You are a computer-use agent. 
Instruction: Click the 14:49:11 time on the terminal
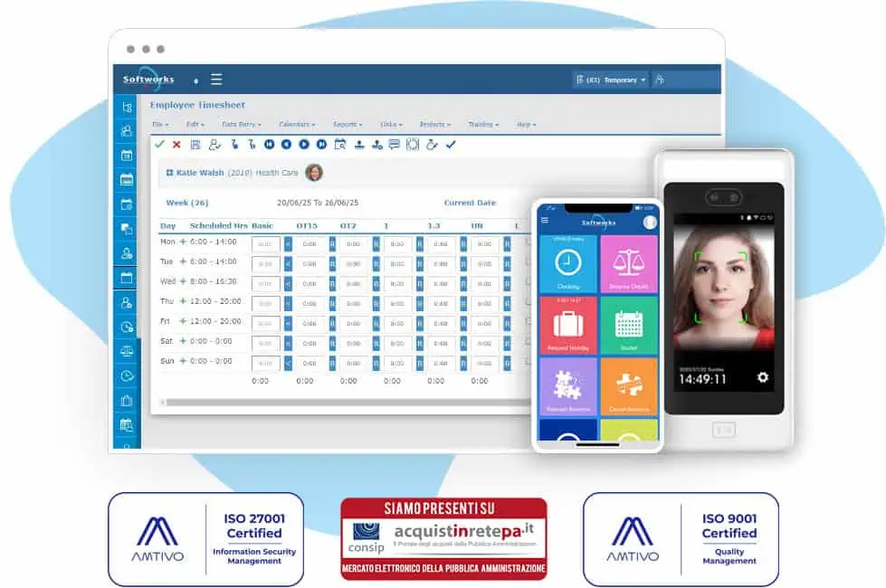[x=702, y=379]
